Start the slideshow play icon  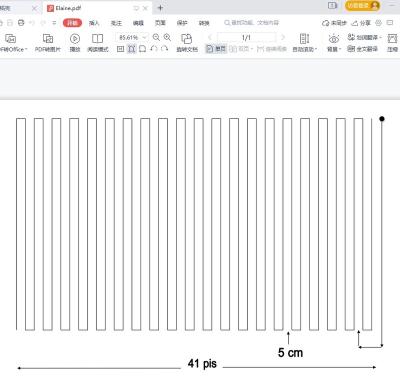point(75,39)
